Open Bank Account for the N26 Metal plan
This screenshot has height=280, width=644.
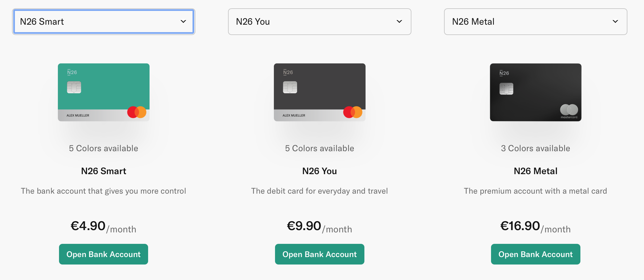point(535,254)
